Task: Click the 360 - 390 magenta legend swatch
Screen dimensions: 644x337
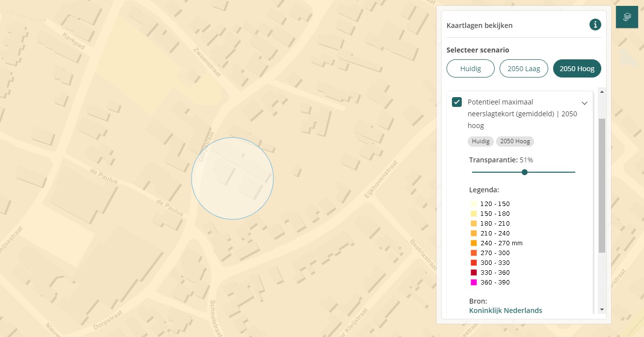Action: pos(474,282)
